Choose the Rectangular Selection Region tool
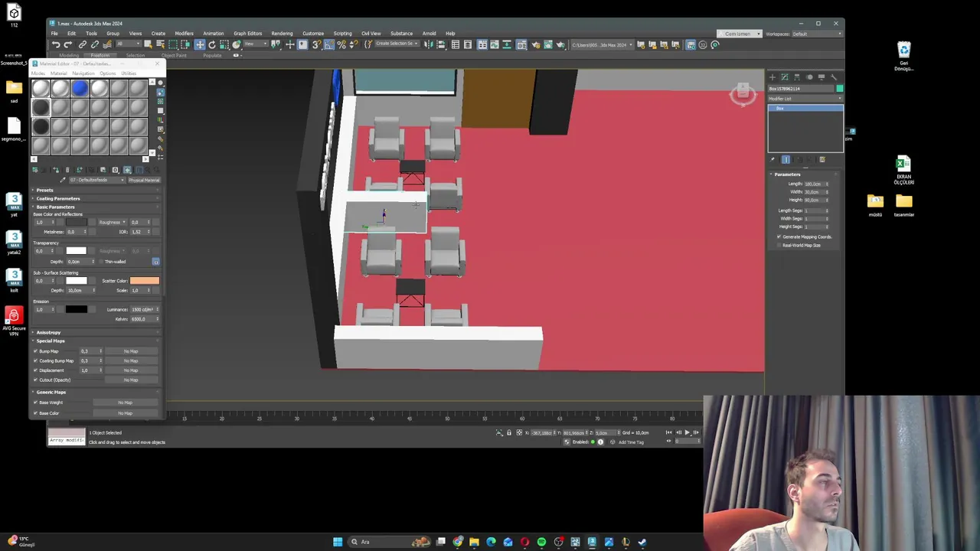980x551 pixels. [x=174, y=44]
